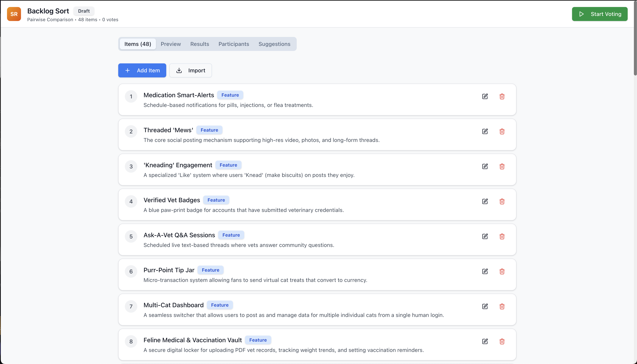Click the 'Pairwise Comparison • 48 items • 0 votes' subtitle
The height and width of the screenshot is (364, 637).
(x=73, y=19)
